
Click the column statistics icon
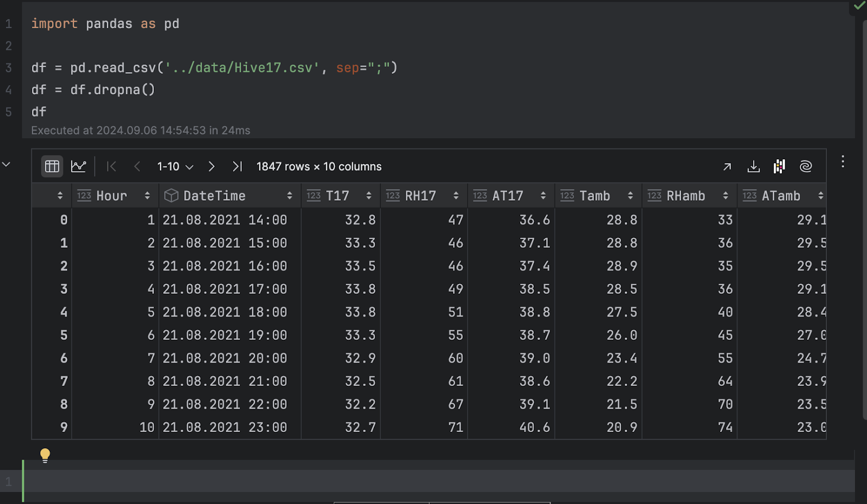click(x=779, y=166)
